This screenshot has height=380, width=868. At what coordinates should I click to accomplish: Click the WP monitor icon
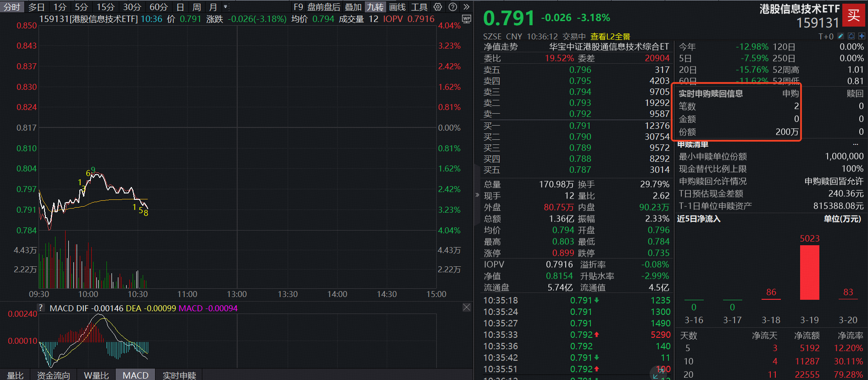[x=467, y=19]
